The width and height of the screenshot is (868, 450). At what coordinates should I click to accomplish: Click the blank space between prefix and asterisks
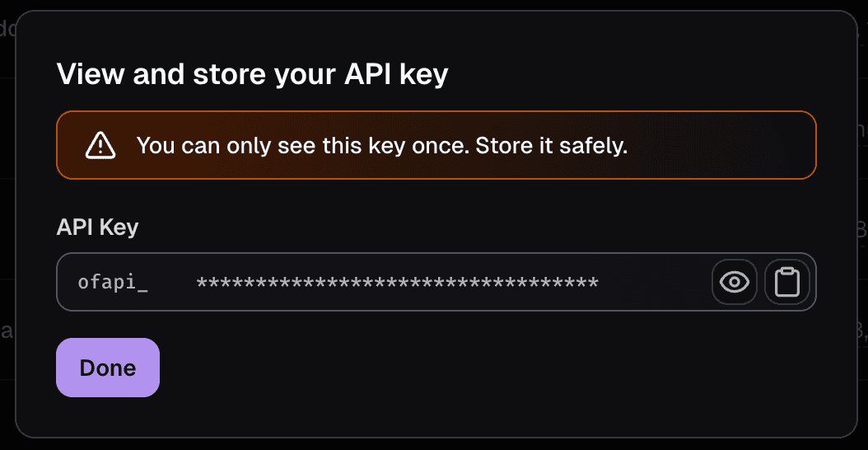[172, 283]
